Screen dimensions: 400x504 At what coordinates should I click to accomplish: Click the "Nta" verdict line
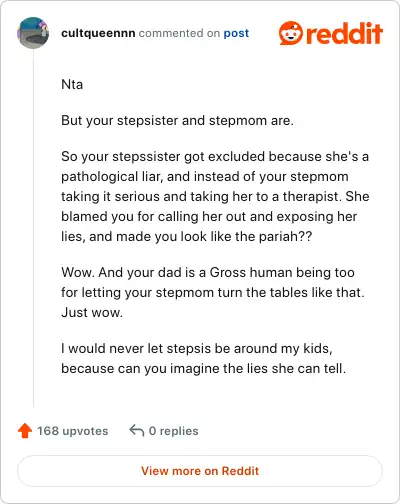tap(72, 84)
